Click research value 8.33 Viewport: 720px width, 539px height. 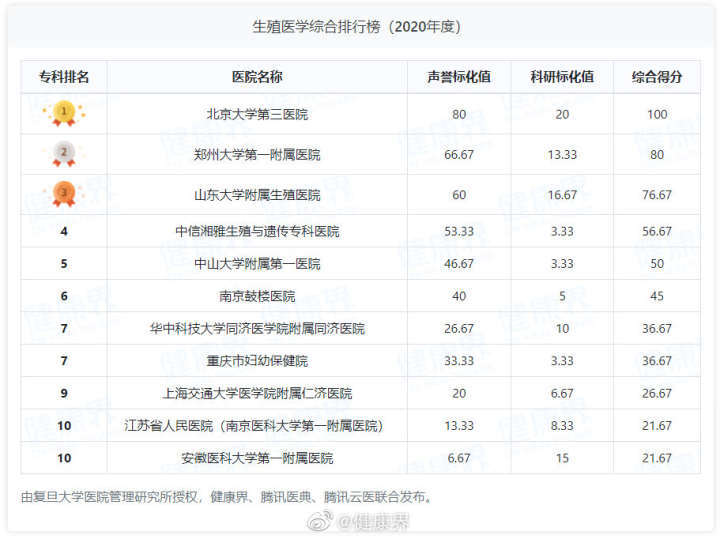(x=562, y=426)
